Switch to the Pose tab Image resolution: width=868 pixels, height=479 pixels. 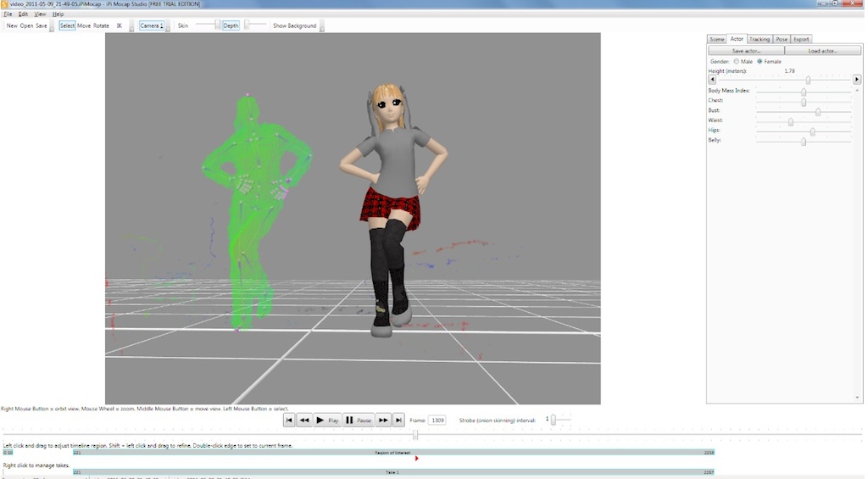click(x=782, y=39)
